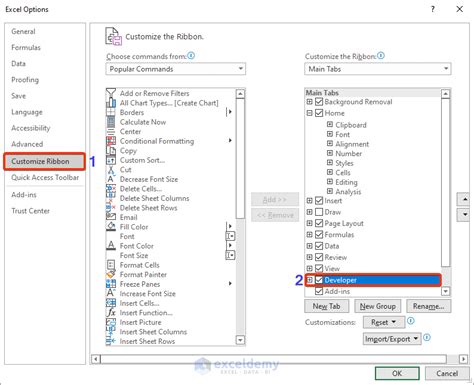Uncheck the Insert tab checkbox

(x=319, y=201)
